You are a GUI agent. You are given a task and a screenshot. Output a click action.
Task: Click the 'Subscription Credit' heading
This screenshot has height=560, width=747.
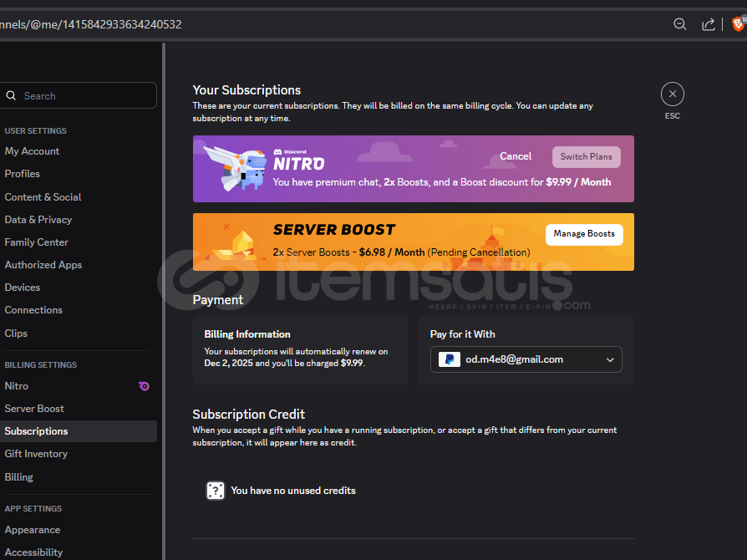249,415
